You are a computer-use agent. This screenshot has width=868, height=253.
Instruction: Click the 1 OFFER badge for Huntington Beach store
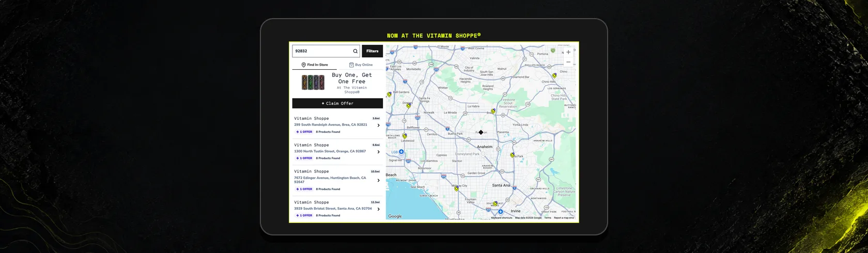[x=304, y=189]
